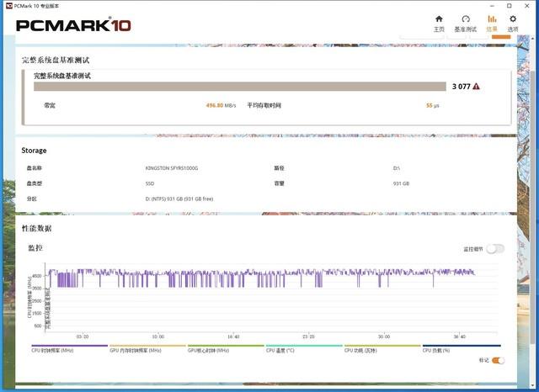
Task: Click the 03:20 time axis mark
Action: [83, 336]
